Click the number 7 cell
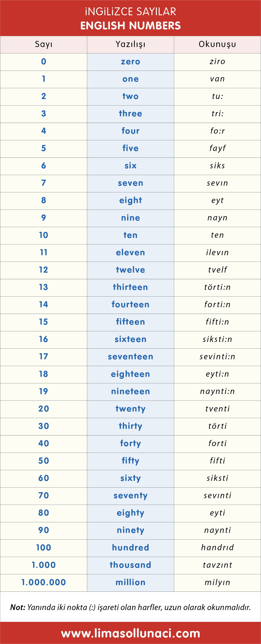261x644 pixels. (44, 183)
